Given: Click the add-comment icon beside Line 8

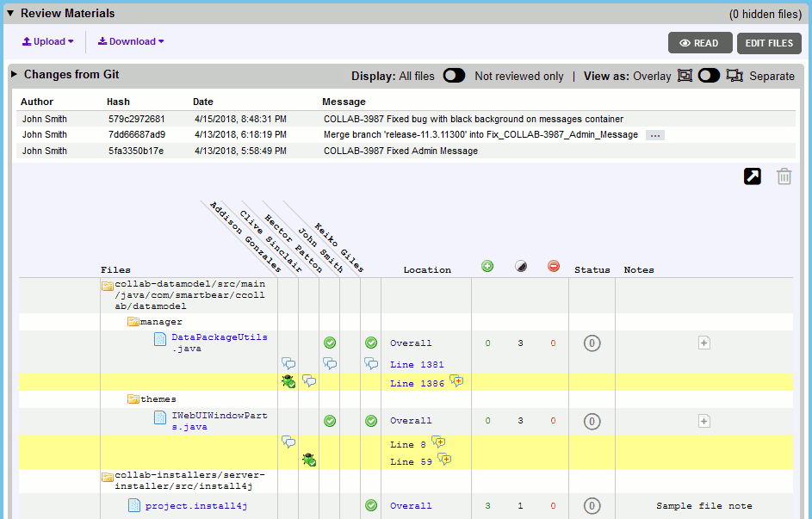Looking at the screenshot, I should [x=438, y=442].
